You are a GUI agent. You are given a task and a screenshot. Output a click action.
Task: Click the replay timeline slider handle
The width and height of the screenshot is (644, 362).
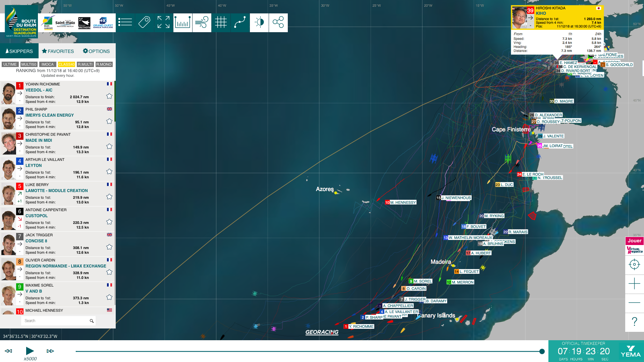542,351
